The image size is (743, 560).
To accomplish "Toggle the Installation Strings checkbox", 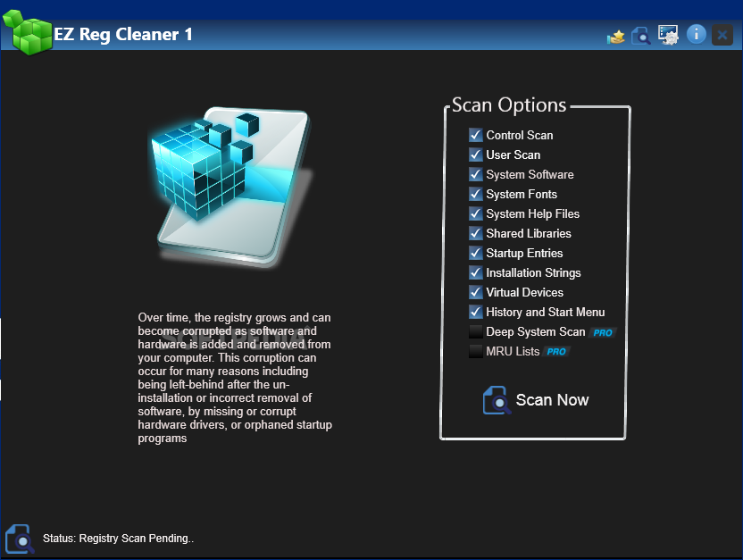I will coord(476,273).
